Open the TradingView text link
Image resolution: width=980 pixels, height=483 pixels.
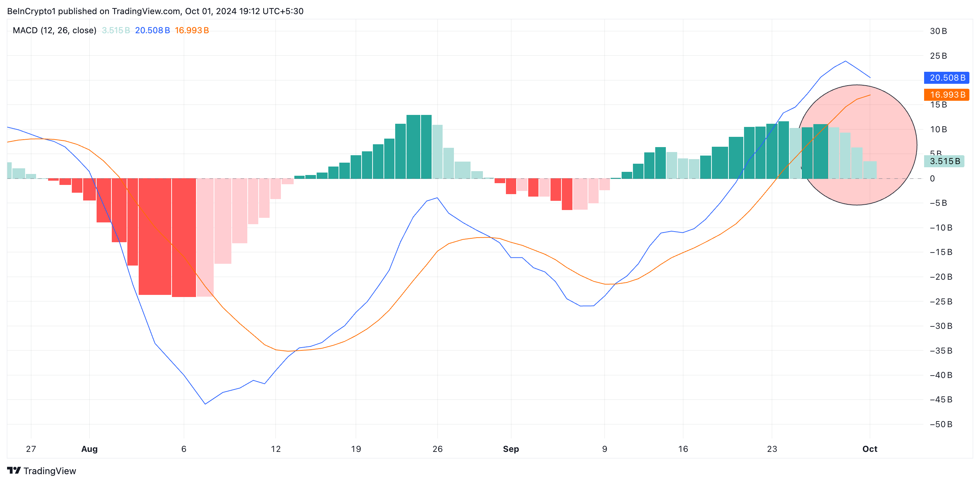click(50, 471)
